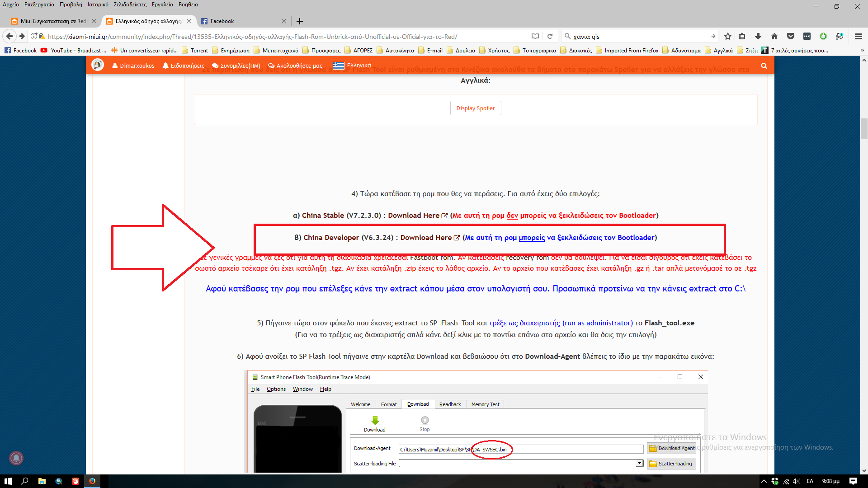
Task: Click the Display Spoiler button
Action: point(475,108)
